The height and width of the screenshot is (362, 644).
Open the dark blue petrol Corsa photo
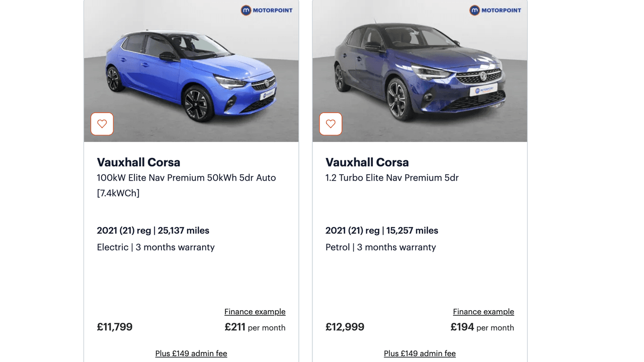click(420, 70)
